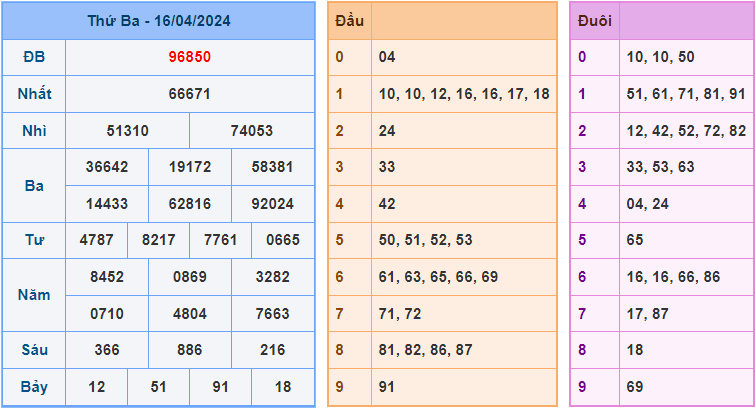Click fifth prize number 7663
Image resolution: width=756 pixels, height=409 pixels.
coord(272,313)
